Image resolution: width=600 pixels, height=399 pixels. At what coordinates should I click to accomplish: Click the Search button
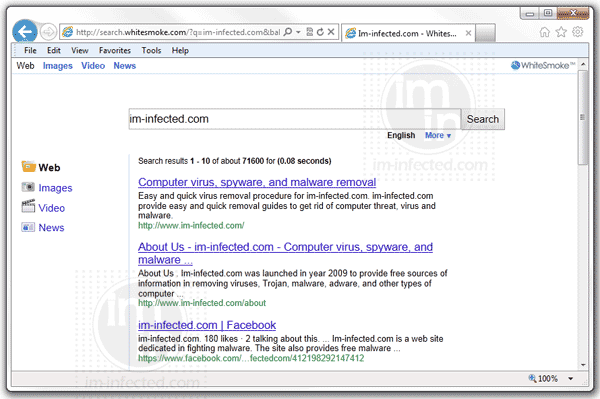(x=483, y=119)
